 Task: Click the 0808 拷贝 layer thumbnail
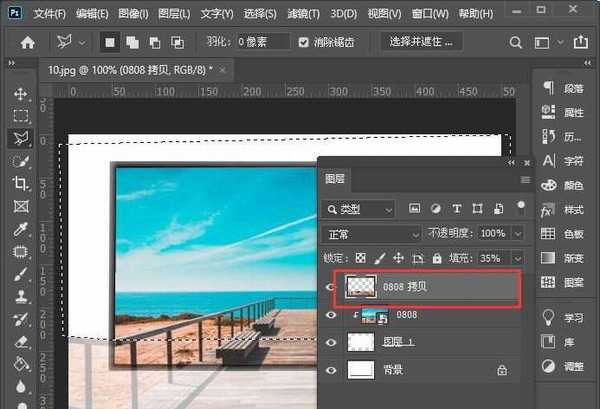pyautogui.click(x=359, y=288)
